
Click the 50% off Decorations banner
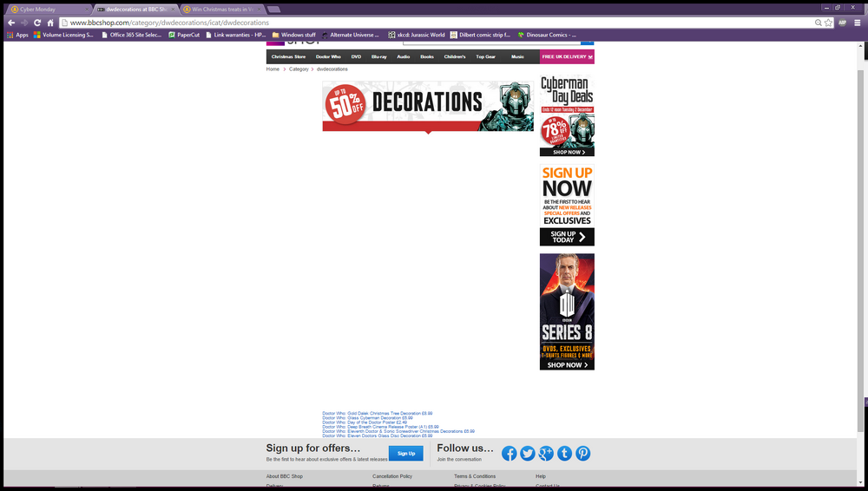pyautogui.click(x=428, y=107)
